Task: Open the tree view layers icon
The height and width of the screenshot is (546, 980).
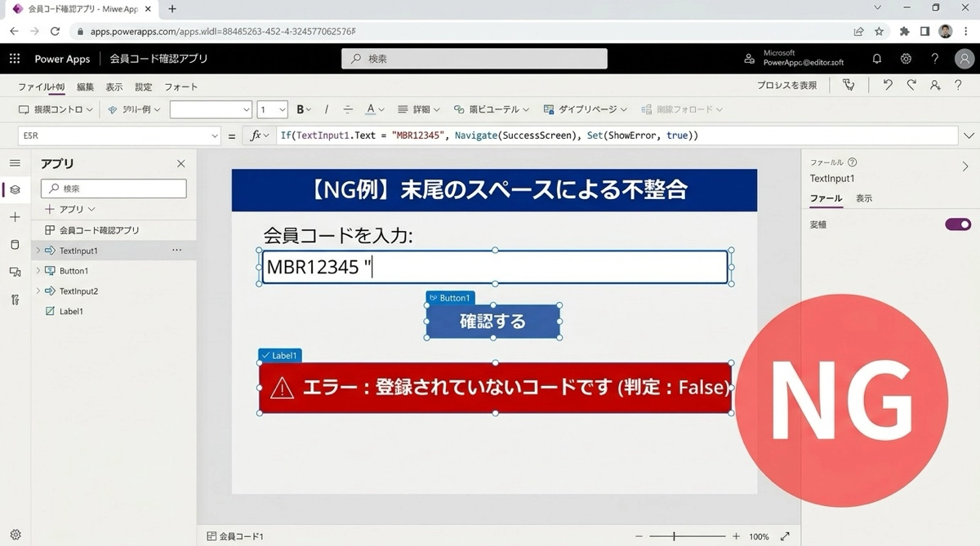Action: pos(15,189)
